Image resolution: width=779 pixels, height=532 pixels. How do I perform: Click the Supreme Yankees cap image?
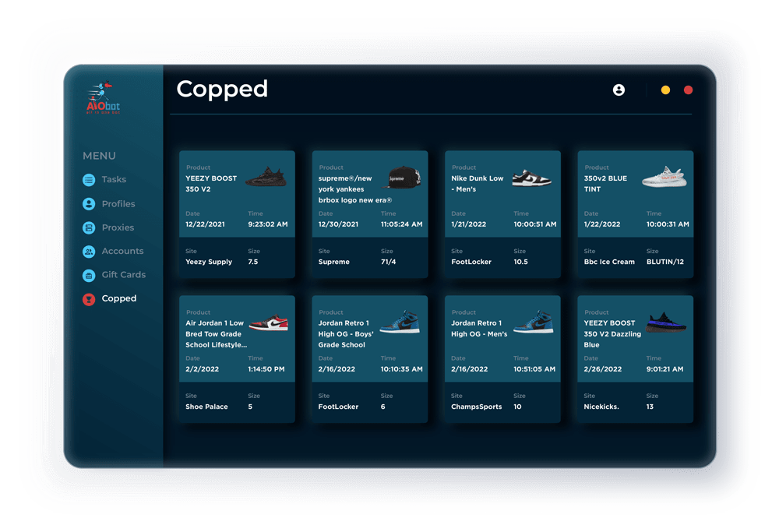click(401, 178)
